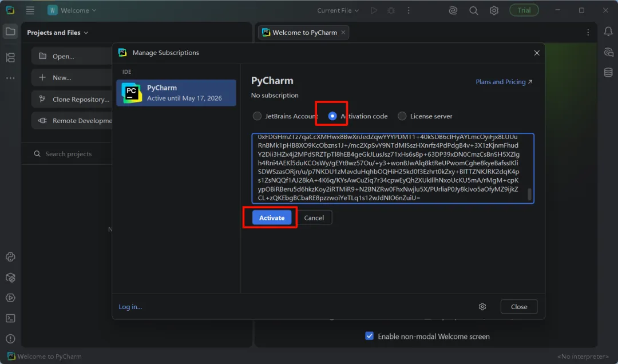Viewport: 618px width, 364px height.
Task: Click the Close button in dialog
Action: click(x=518, y=306)
